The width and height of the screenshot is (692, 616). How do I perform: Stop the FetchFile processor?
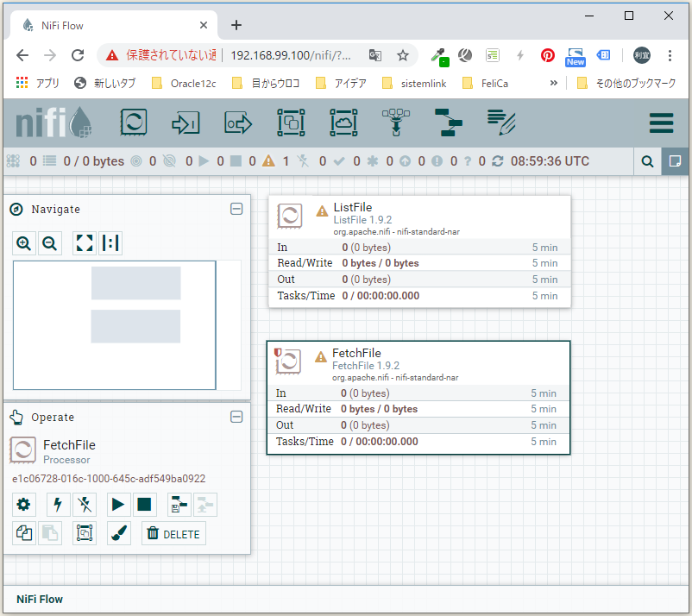[145, 505]
